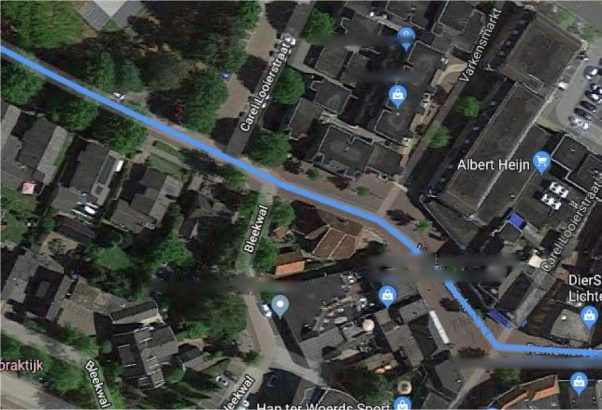
Task: Click the Han ter Woerds Sport label
Action: (323, 406)
